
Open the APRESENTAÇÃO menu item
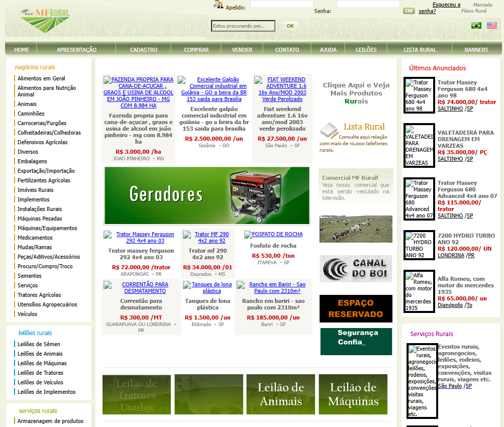pyautogui.click(x=76, y=50)
